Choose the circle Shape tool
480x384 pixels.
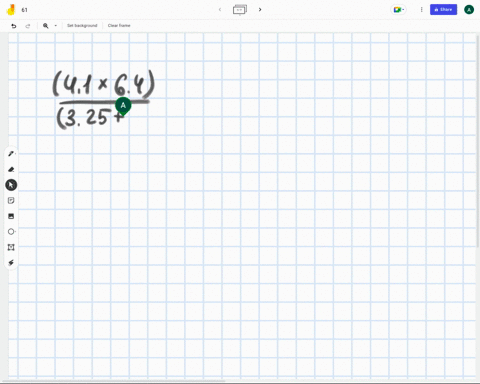point(11,232)
